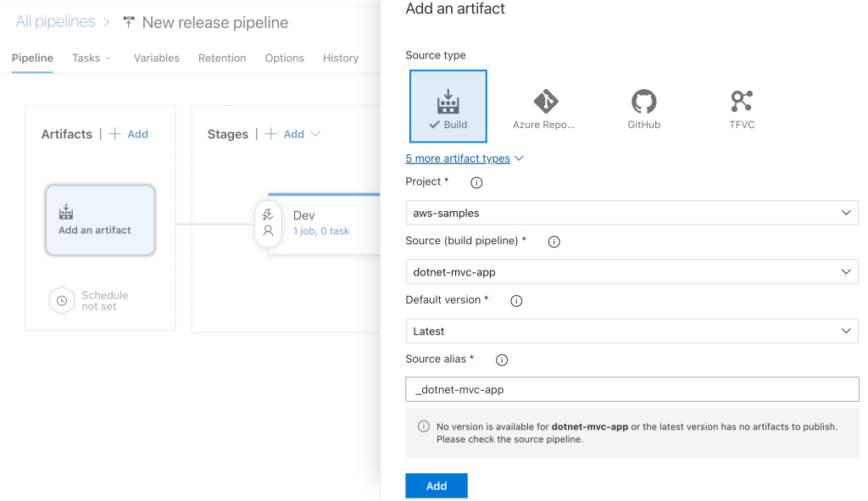The width and height of the screenshot is (868, 501).
Task: Switch to the History tab
Action: click(340, 58)
